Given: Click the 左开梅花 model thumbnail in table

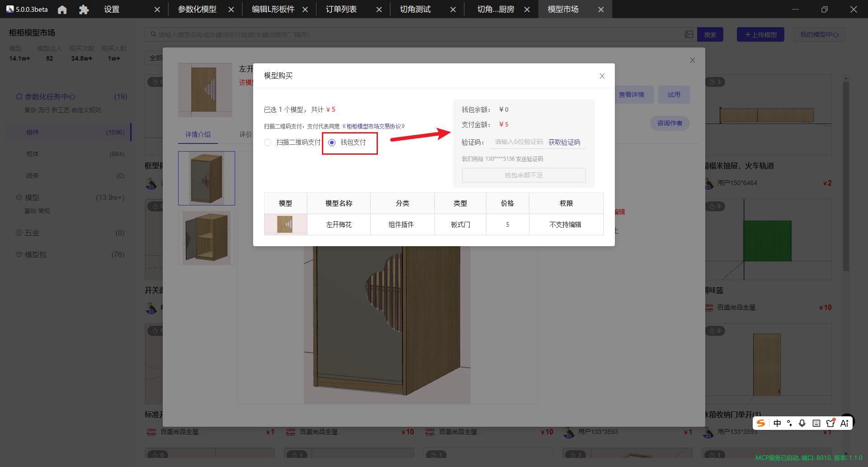Looking at the screenshot, I should (x=285, y=224).
